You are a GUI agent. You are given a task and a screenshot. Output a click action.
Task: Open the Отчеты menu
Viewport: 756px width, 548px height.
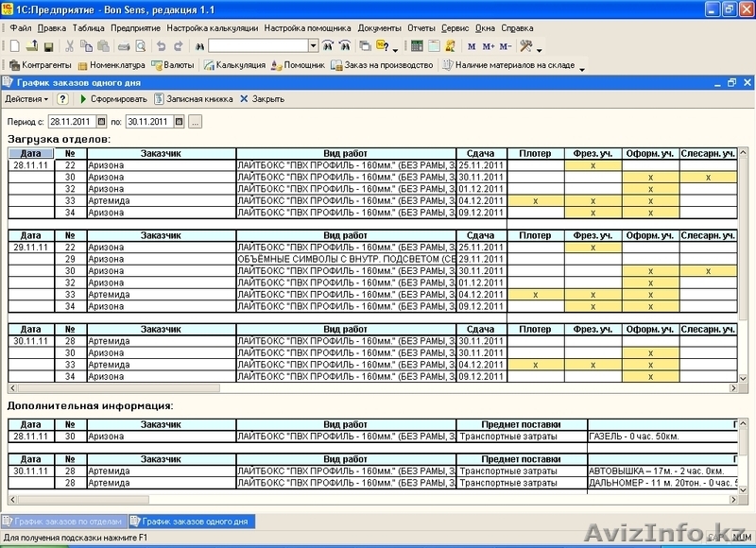(421, 28)
